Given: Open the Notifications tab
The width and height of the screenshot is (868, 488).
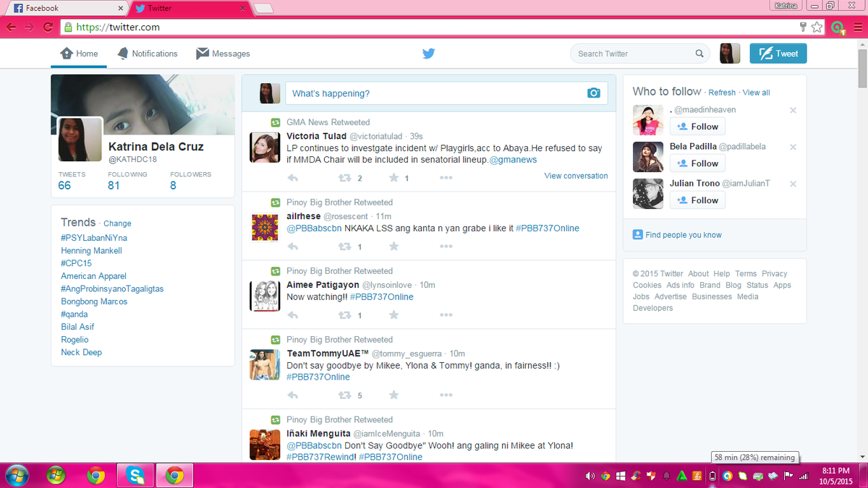Looking at the screenshot, I should click(x=147, y=53).
